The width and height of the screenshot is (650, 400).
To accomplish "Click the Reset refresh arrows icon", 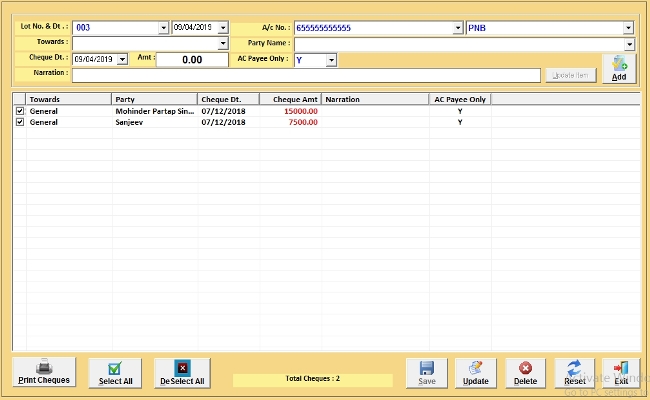I will pyautogui.click(x=574, y=367).
